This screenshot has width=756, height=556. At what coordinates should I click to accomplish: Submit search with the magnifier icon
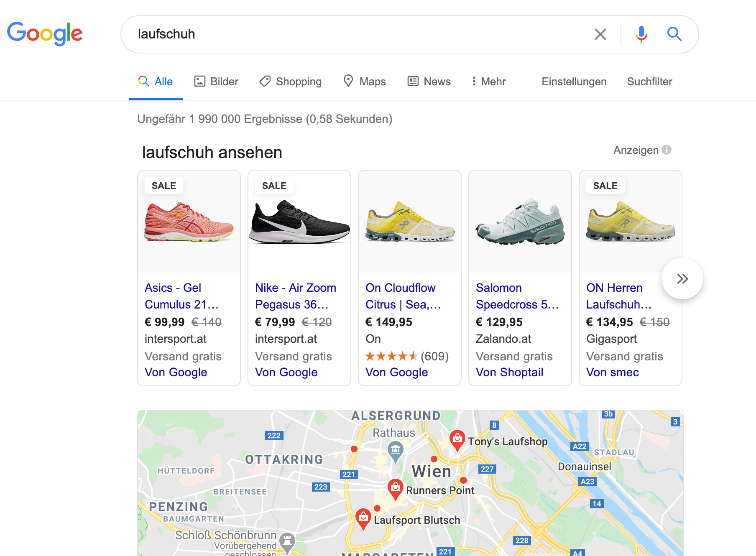click(x=674, y=34)
